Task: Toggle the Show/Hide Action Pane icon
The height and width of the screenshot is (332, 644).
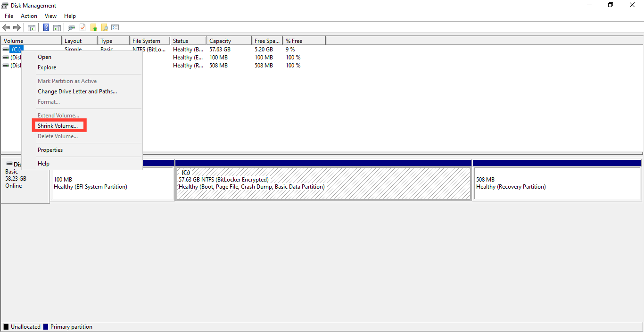Action: click(x=57, y=27)
